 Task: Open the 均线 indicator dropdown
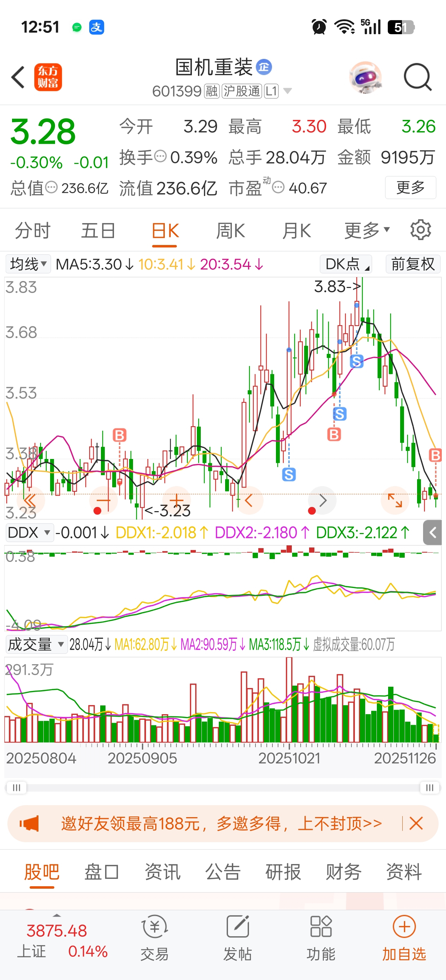click(x=28, y=264)
